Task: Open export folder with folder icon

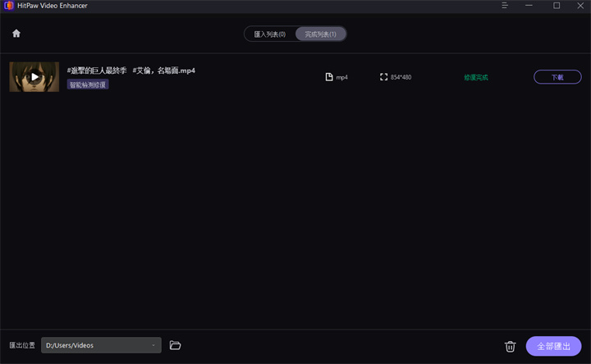Action: pos(176,345)
